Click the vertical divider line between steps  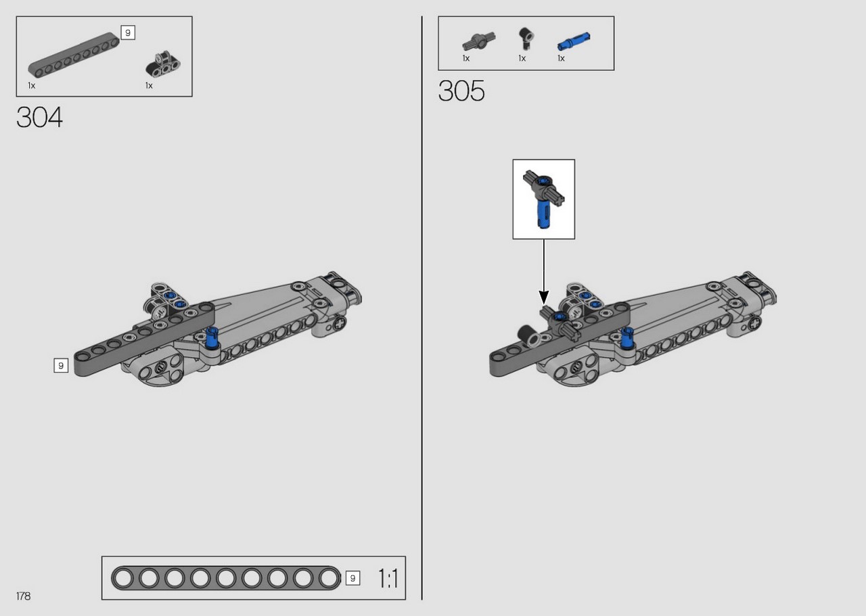[x=422, y=308]
